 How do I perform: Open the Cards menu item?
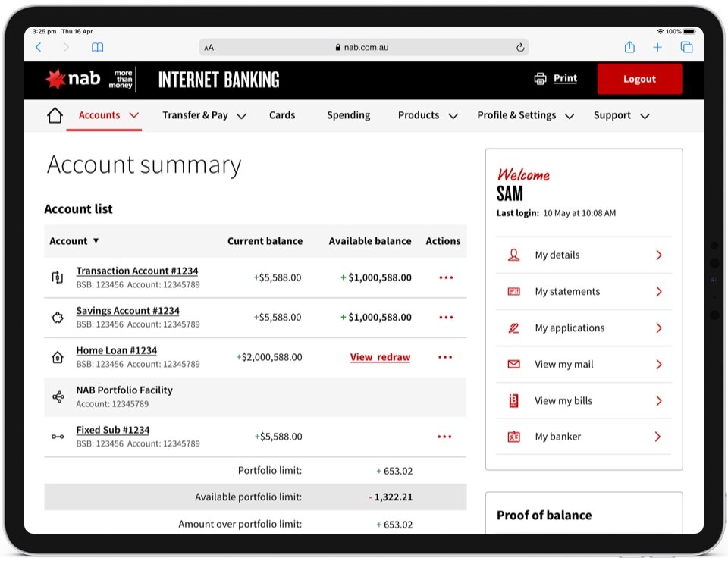tap(282, 115)
